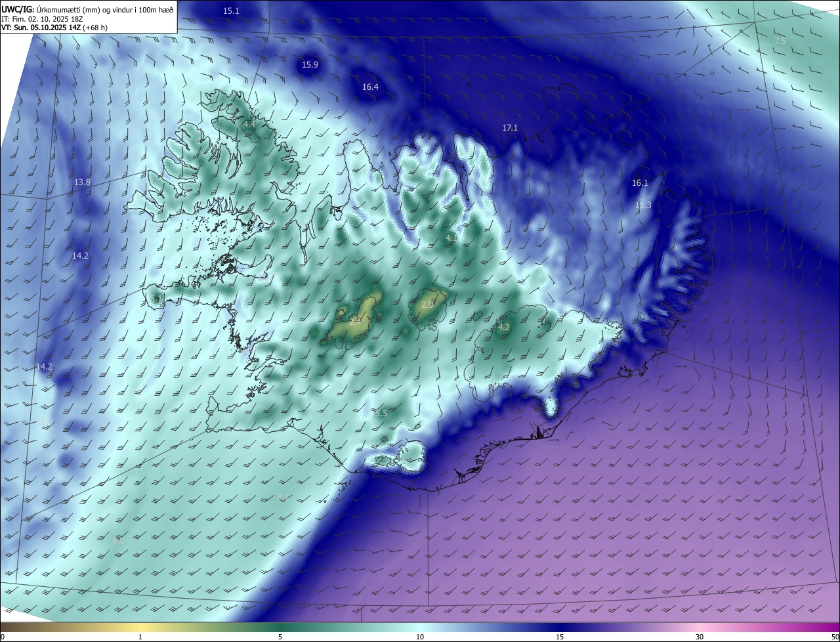Click the 16.1 value label
This screenshot has width=840, height=642.
(x=640, y=183)
